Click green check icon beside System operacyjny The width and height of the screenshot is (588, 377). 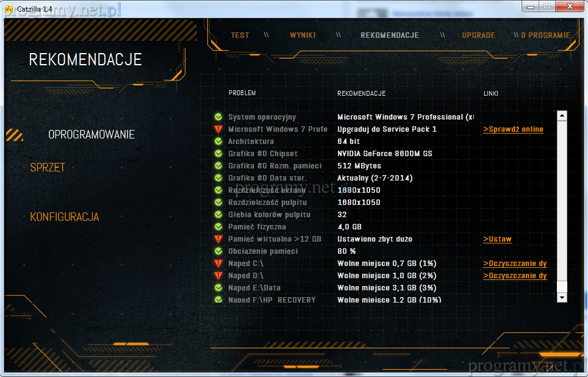pos(218,117)
